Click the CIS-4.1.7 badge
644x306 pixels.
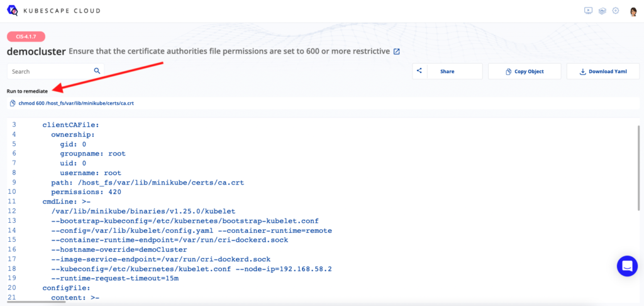point(26,37)
